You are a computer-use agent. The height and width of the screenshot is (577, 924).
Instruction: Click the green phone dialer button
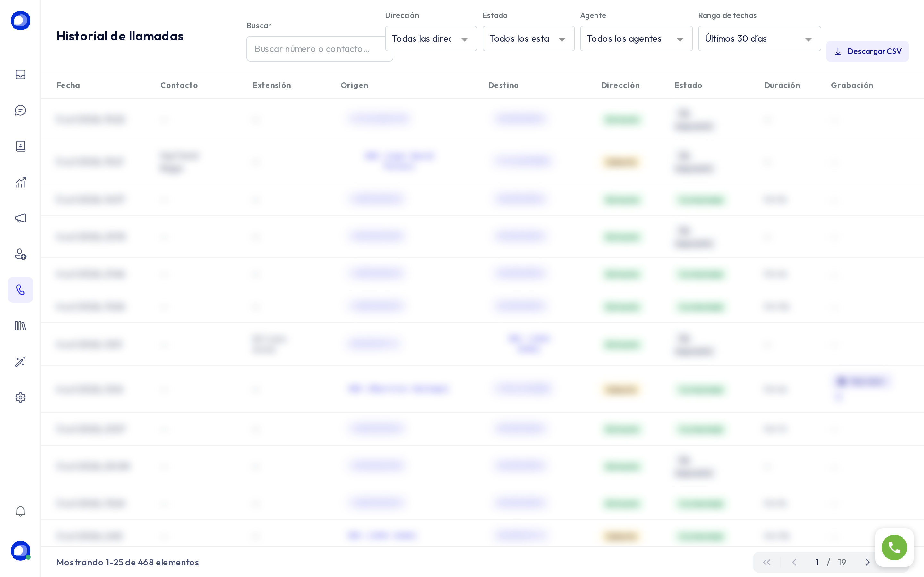click(x=894, y=547)
